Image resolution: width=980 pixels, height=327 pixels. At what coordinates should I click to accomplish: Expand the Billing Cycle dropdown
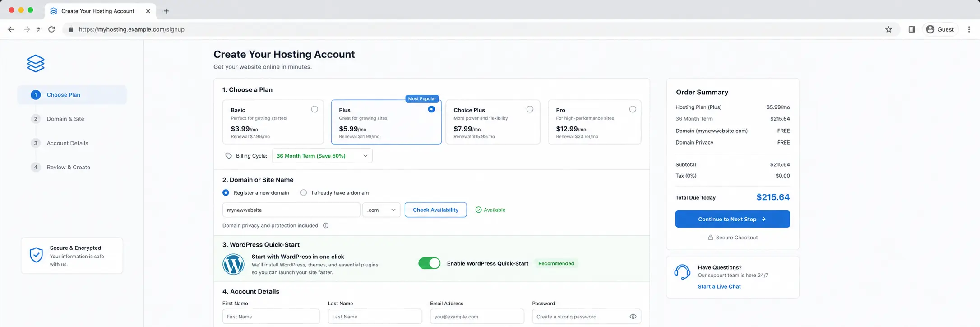[x=322, y=156]
